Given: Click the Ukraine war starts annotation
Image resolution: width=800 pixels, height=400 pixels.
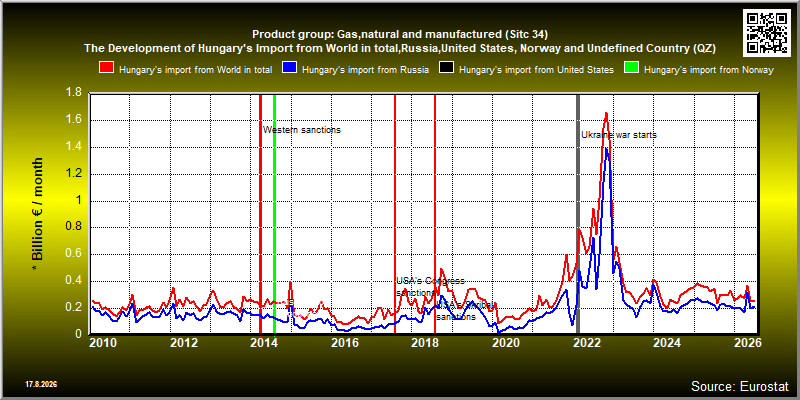Looking at the screenshot, I should pos(619,135).
